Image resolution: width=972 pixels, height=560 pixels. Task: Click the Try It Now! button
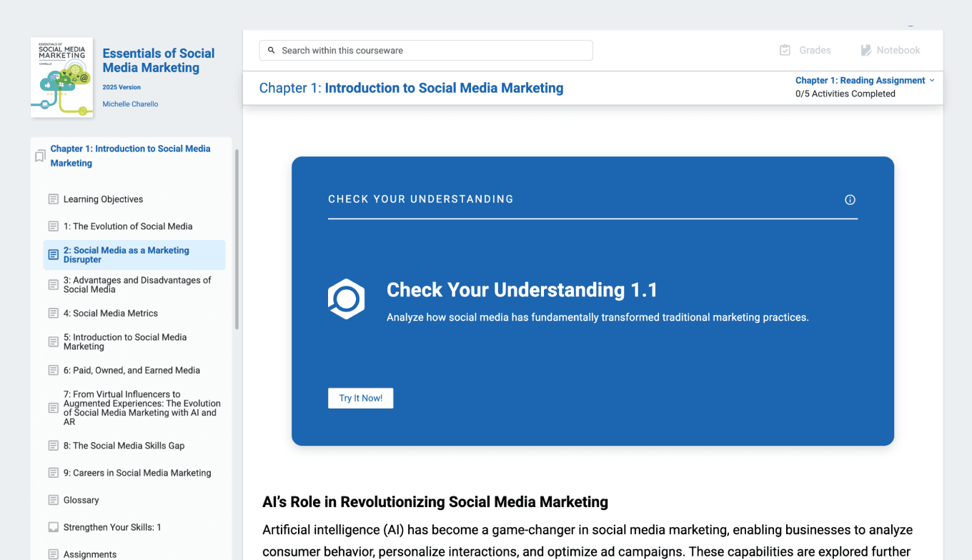361,399
